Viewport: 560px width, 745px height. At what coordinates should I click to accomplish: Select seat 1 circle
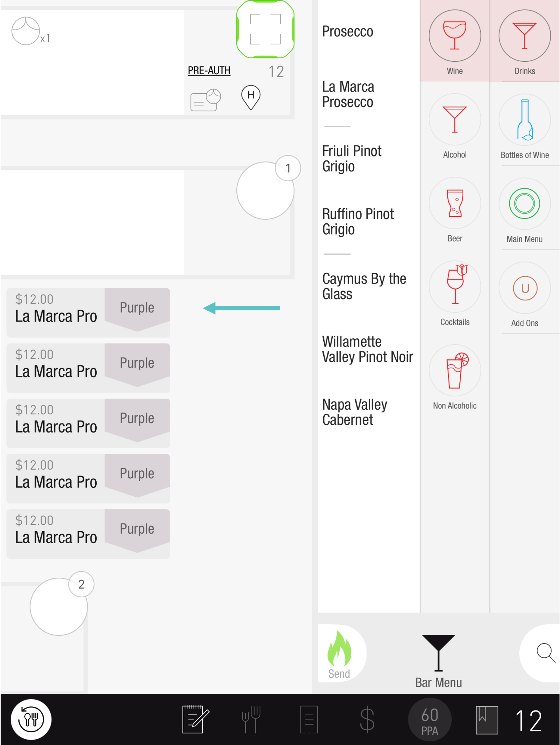pos(265,191)
